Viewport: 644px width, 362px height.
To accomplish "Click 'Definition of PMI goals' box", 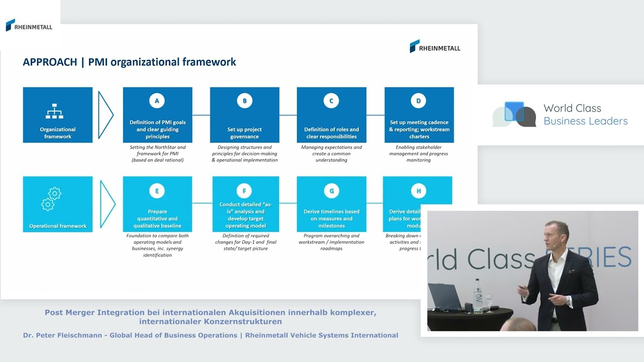I will click(157, 115).
